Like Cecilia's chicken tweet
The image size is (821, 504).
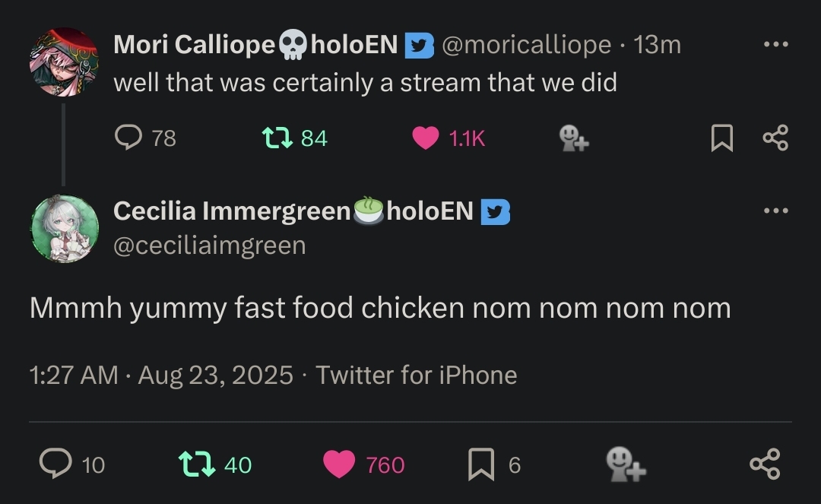coord(339,464)
